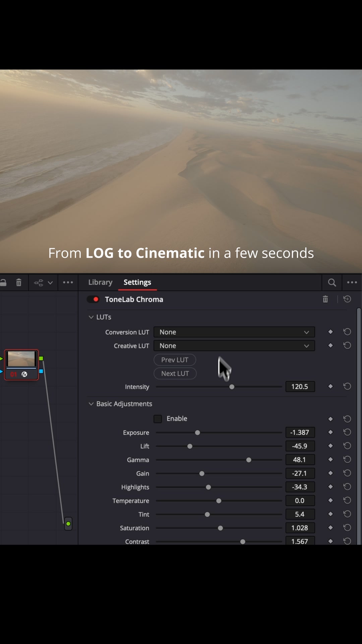
Task: Click the search magnifier icon
Action: [332, 282]
